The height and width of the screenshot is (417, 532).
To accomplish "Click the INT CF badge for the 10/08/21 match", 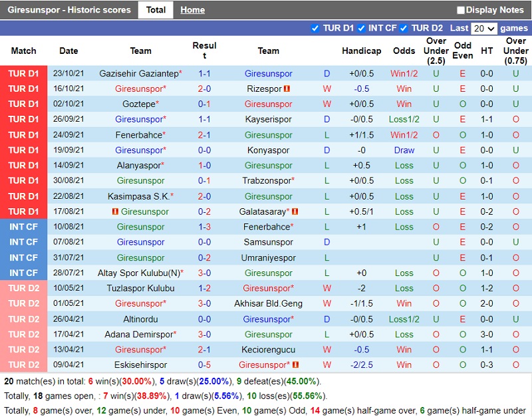I will pyautogui.click(x=24, y=227).
